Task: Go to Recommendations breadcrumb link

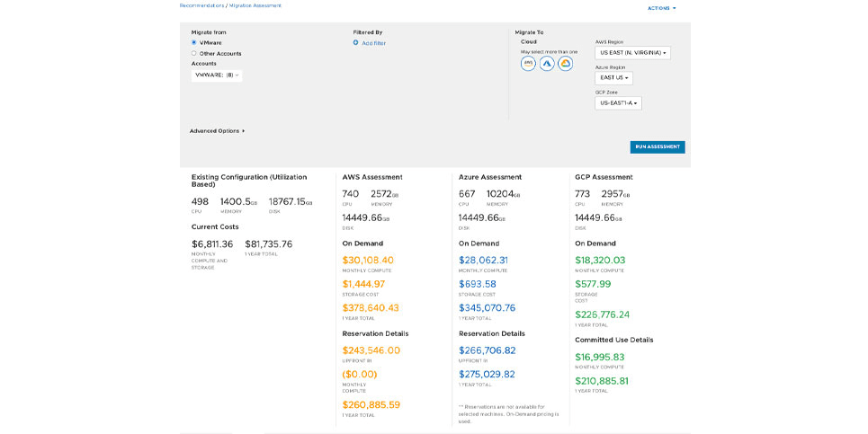Action: pyautogui.click(x=201, y=5)
